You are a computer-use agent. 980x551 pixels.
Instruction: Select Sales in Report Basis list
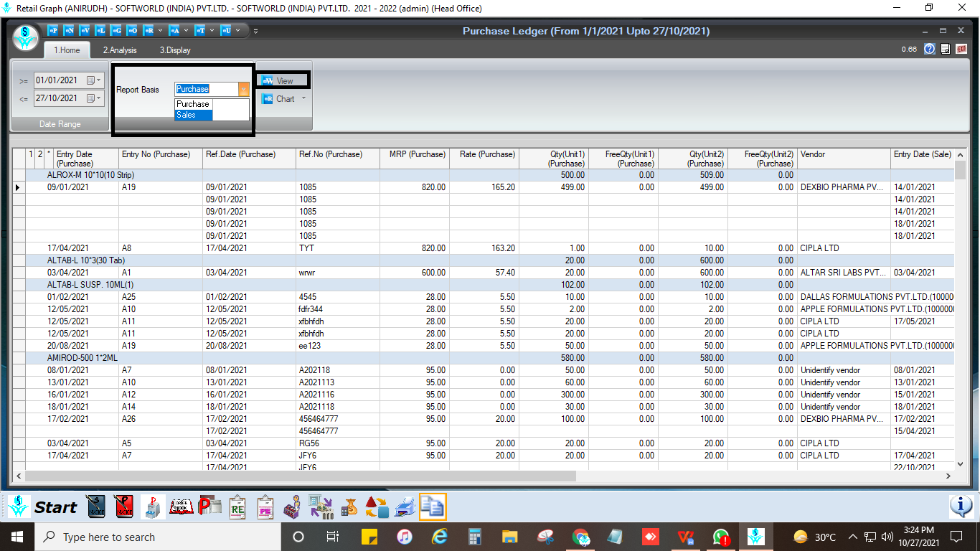point(194,115)
